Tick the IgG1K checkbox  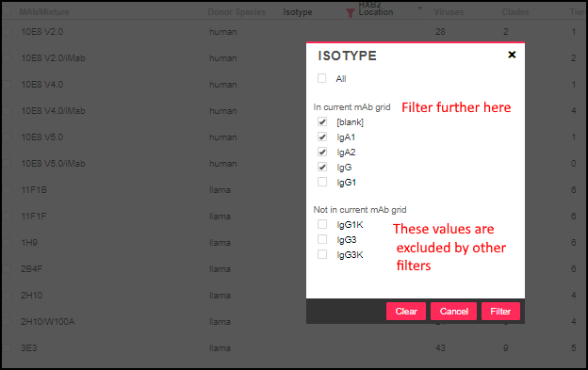pyautogui.click(x=322, y=224)
